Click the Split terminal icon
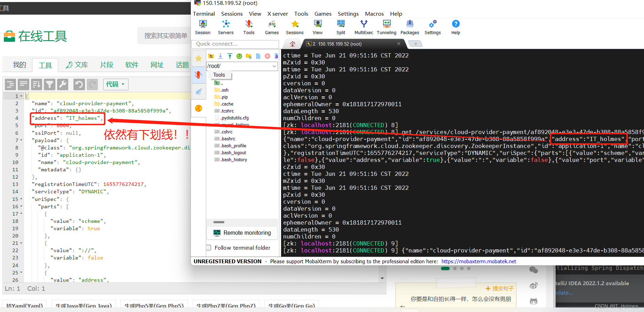Image resolution: width=644 pixels, height=312 pixels. click(x=341, y=27)
